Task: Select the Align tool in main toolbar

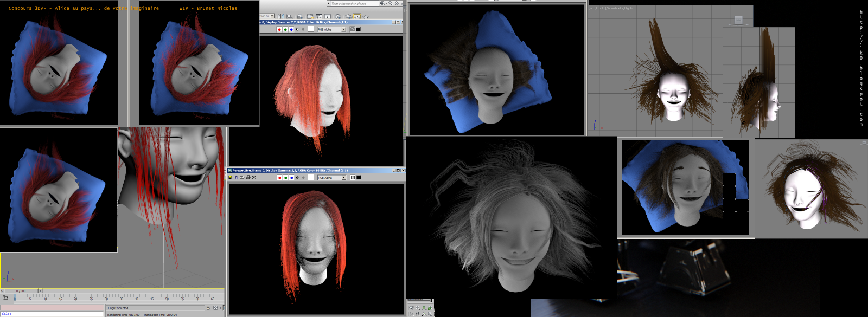Action: [289, 17]
